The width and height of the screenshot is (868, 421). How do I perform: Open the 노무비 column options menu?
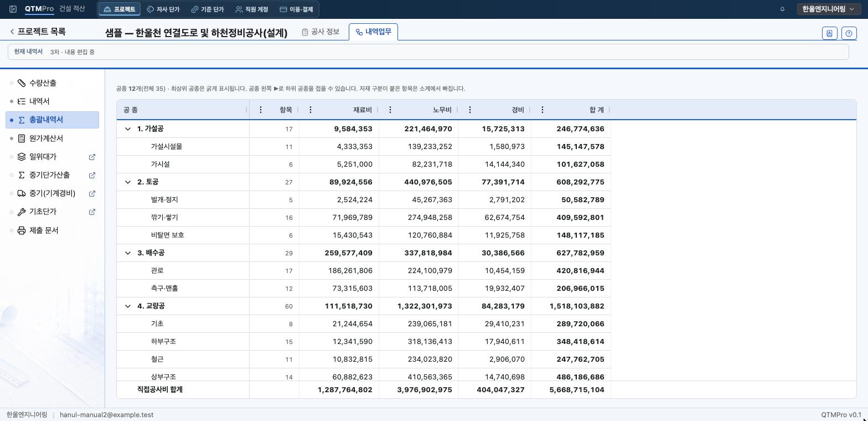(x=390, y=110)
